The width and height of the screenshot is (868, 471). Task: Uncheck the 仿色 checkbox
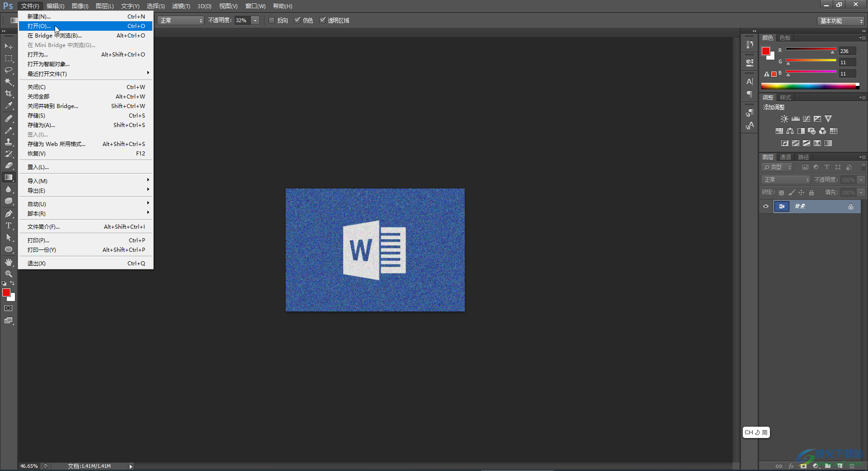pyautogui.click(x=297, y=20)
